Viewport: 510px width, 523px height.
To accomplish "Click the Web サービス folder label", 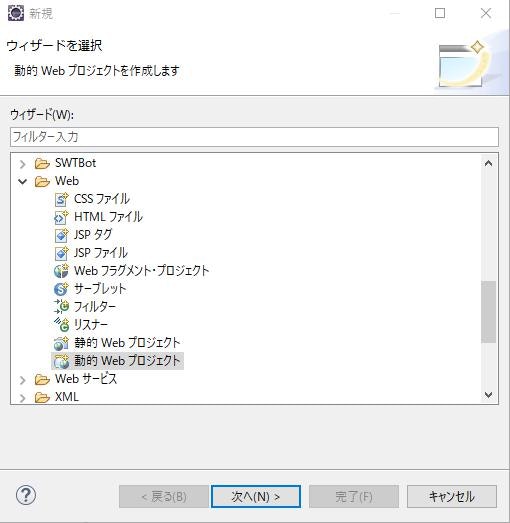I will pyautogui.click(x=86, y=379).
